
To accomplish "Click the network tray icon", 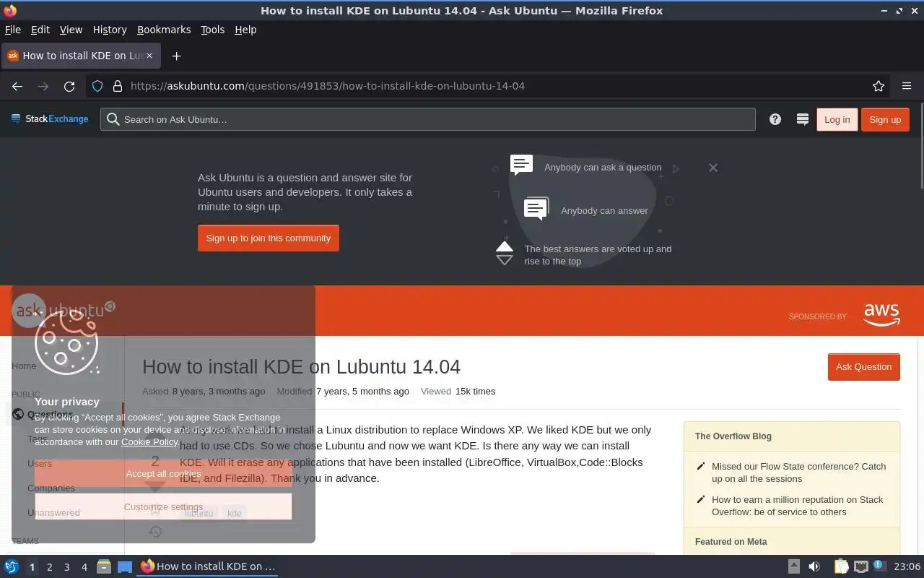I will [860, 566].
